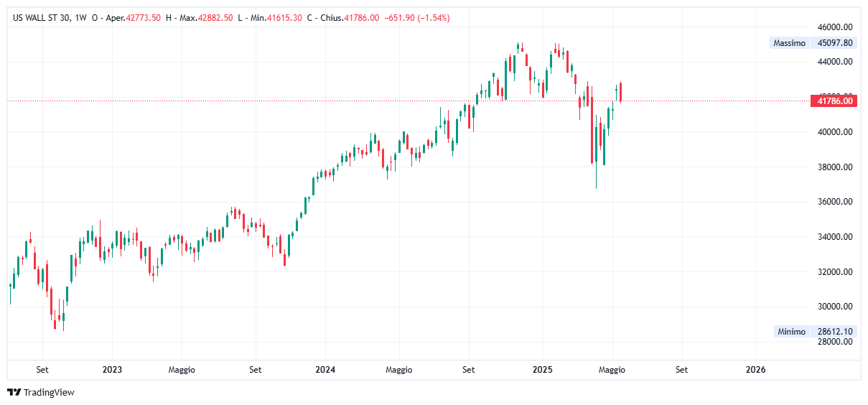The height and width of the screenshot is (405, 868).
Task: Click the 34000.00 price axis label
Action: tap(835, 237)
